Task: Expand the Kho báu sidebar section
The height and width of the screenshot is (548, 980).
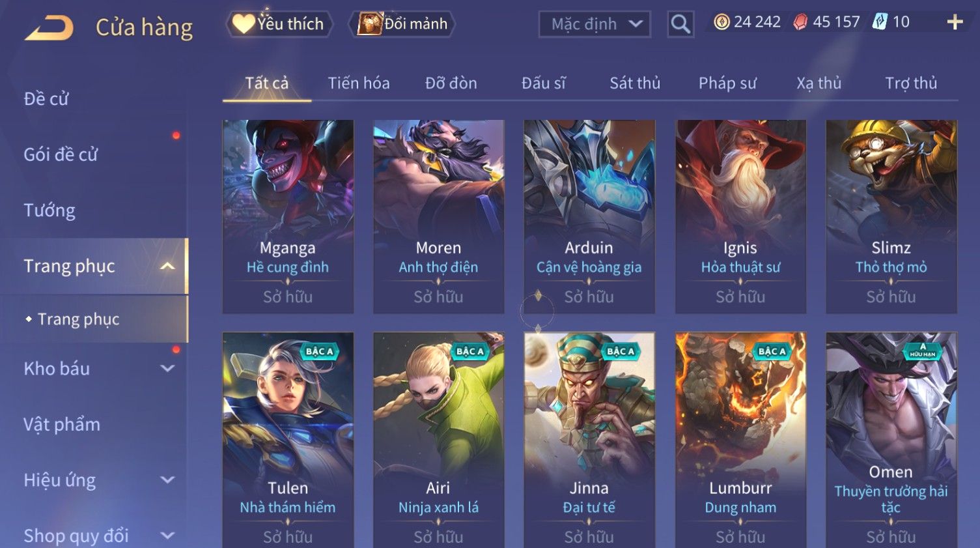Action: coord(167,368)
